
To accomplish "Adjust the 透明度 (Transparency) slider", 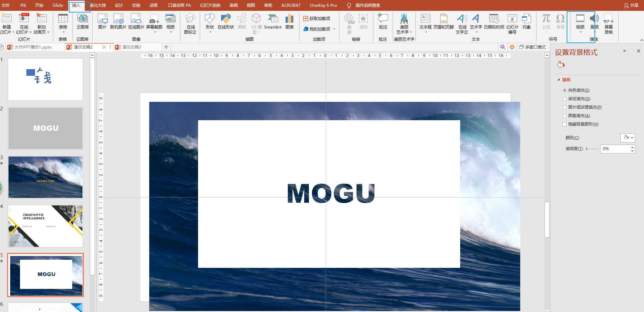I will (592, 149).
